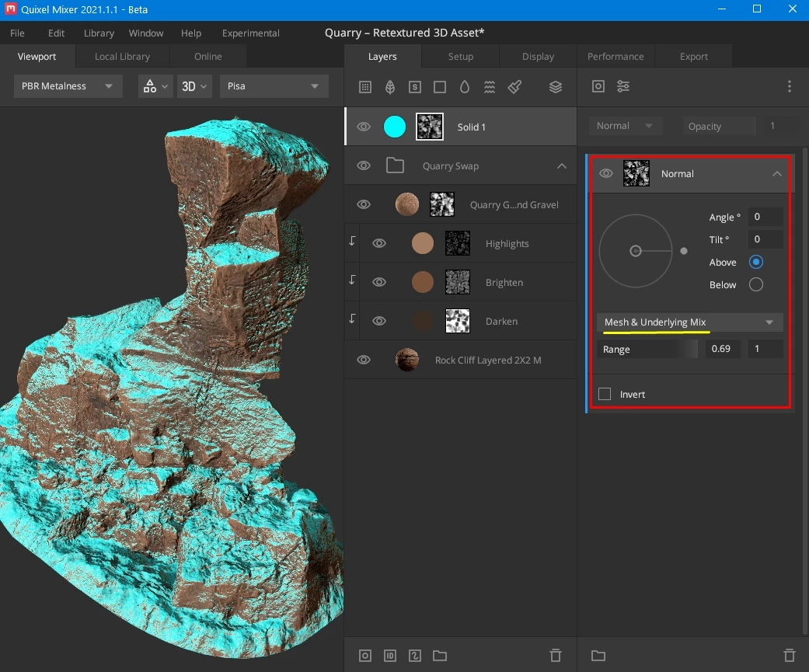Toggle visibility of the Quarry Gravel layer
Viewport: 809px width, 672px height.
(364, 205)
